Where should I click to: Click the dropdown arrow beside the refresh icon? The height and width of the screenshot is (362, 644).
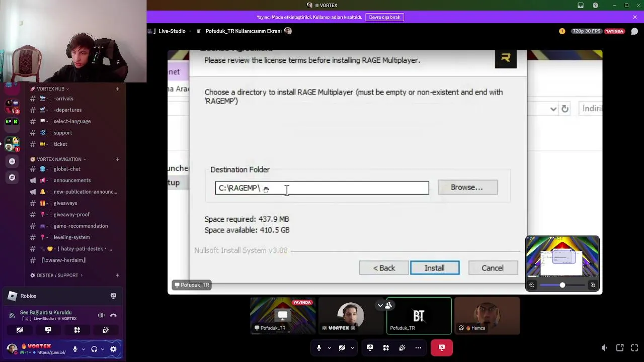(x=553, y=109)
